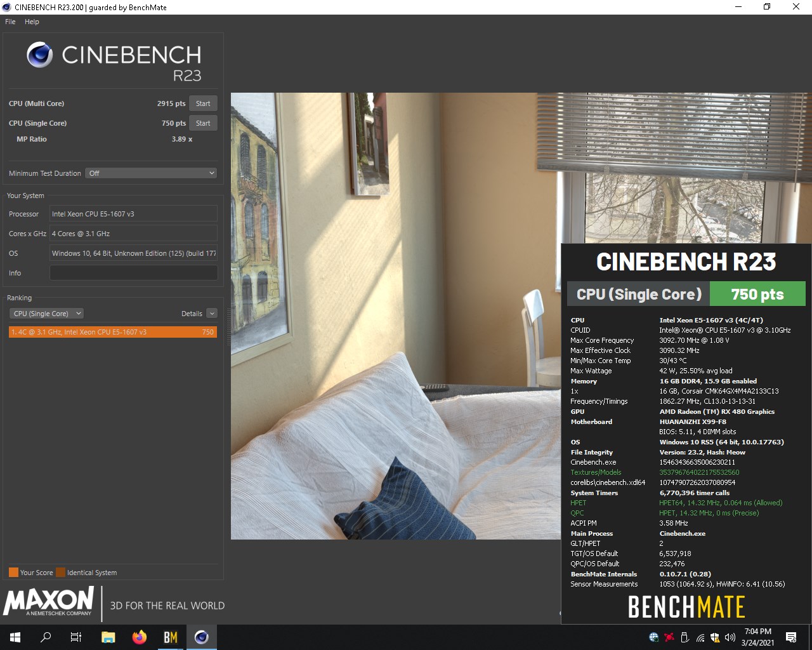Click the empty Info field
The height and width of the screenshot is (650, 812).
133,273
